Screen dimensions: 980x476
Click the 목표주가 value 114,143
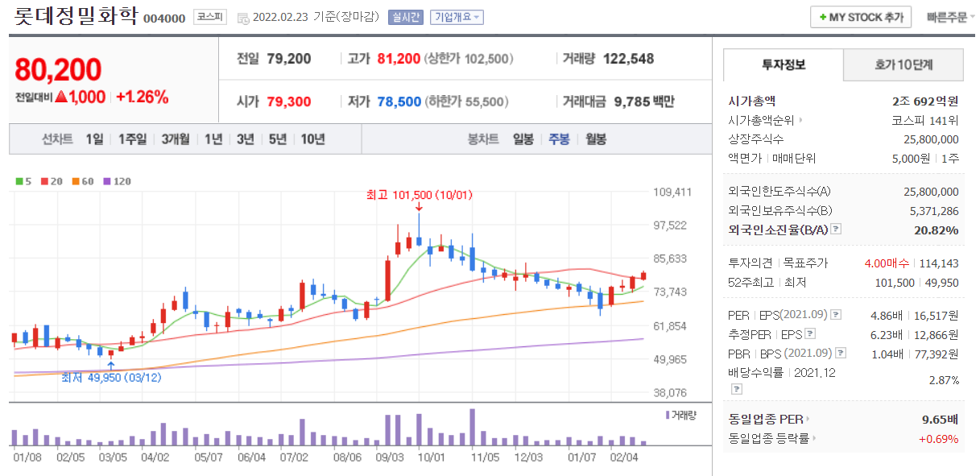tap(938, 263)
